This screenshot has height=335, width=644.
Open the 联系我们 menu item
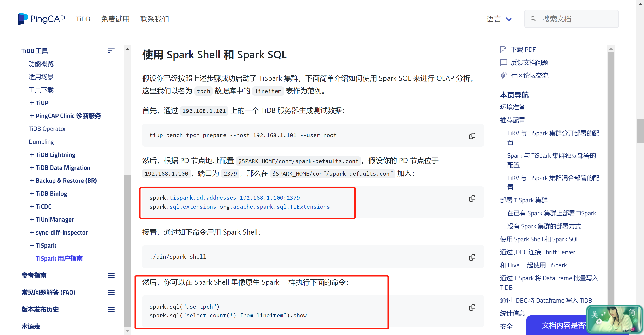(x=155, y=19)
